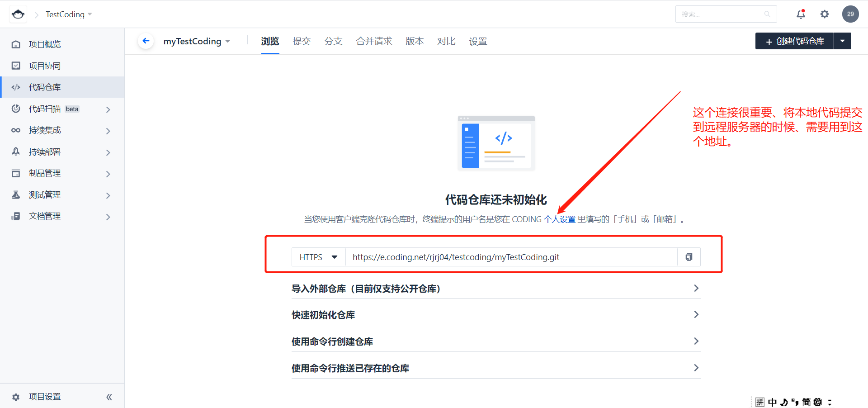Toggle the punctuation icon in the IME toolbar

pyautogui.click(x=795, y=402)
